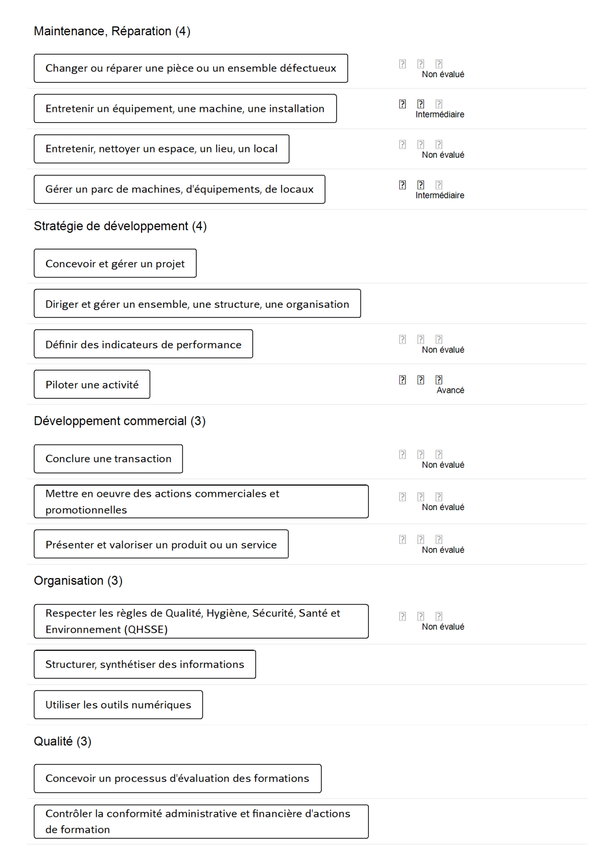Select "Diriger et gérer un ensemble" skill box
613x868 pixels.
click(197, 304)
